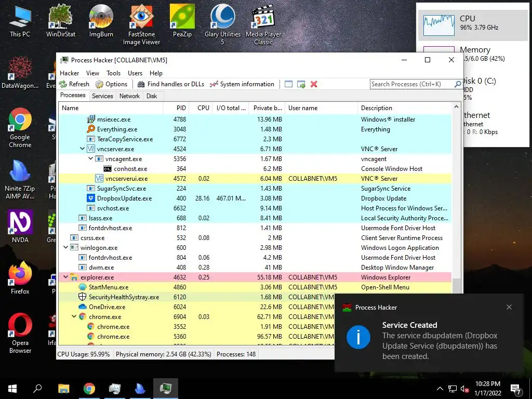Focus the Search Processes input field

[x=412, y=84]
